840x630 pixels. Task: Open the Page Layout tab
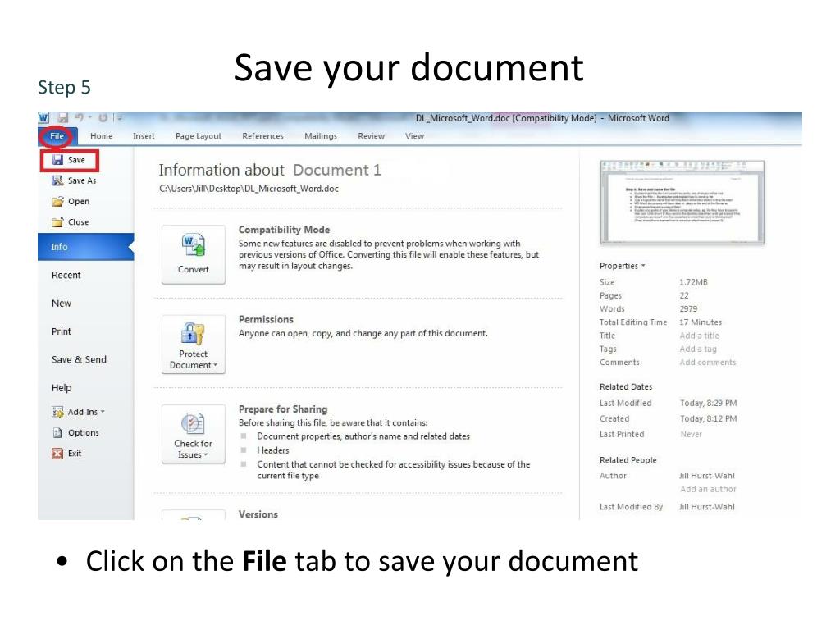tap(199, 136)
